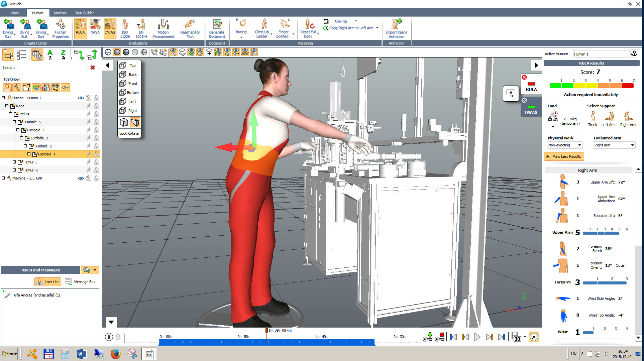This screenshot has width=644, height=361.
Task: Click Import Xsens Animation
Action: (x=396, y=29)
